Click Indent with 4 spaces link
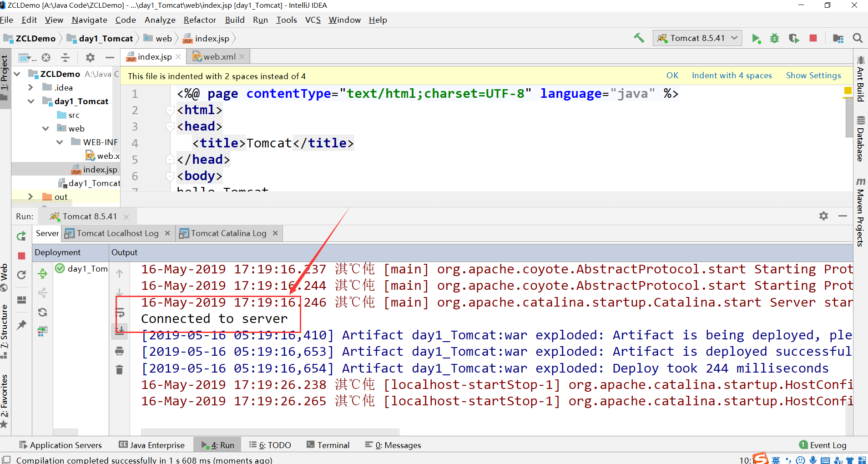This screenshot has height=464, width=868. click(732, 76)
